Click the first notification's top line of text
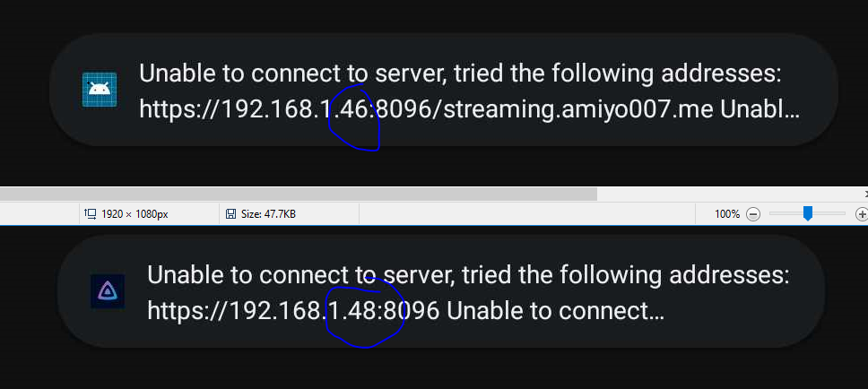 coord(461,73)
